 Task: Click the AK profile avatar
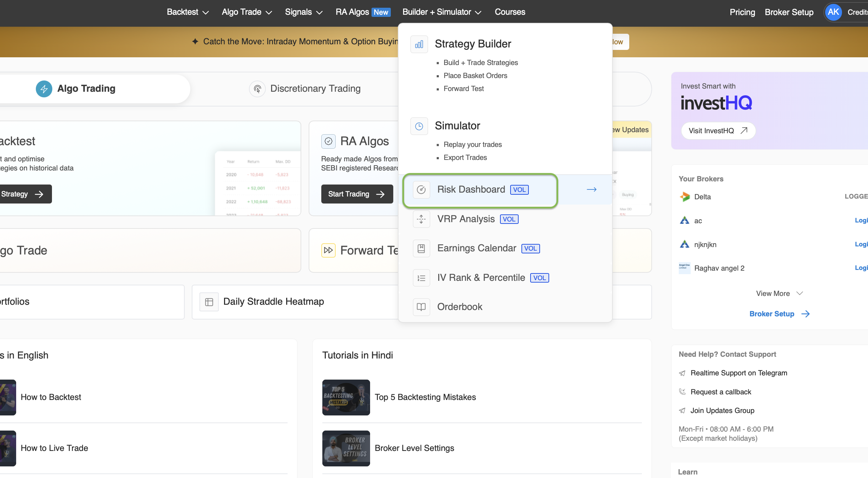click(x=834, y=12)
